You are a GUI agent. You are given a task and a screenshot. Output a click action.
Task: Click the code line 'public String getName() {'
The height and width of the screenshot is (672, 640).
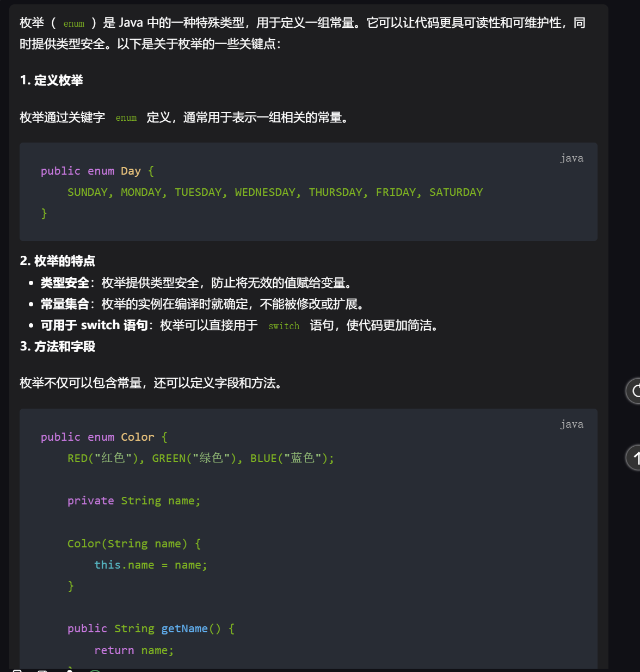coord(151,628)
